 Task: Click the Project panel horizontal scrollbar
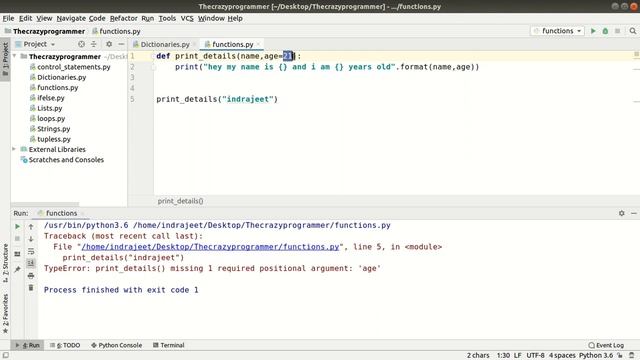pyautogui.click(x=45, y=204)
